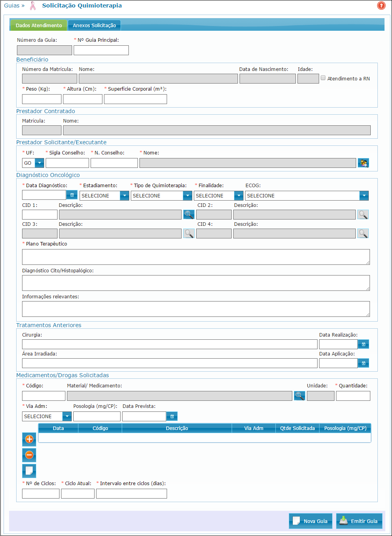The height and width of the screenshot is (536, 392).
Task: Click the Plano Terapêutico text area
Action: tap(196, 257)
